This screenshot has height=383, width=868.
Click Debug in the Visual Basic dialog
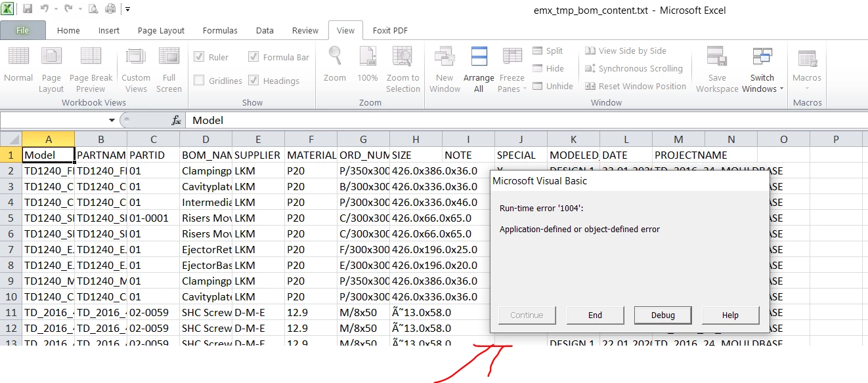(663, 315)
